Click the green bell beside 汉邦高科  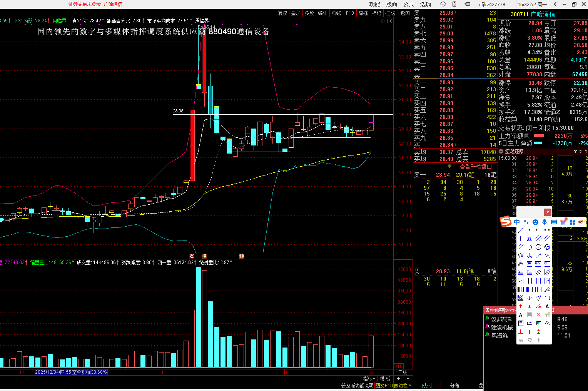(x=487, y=319)
